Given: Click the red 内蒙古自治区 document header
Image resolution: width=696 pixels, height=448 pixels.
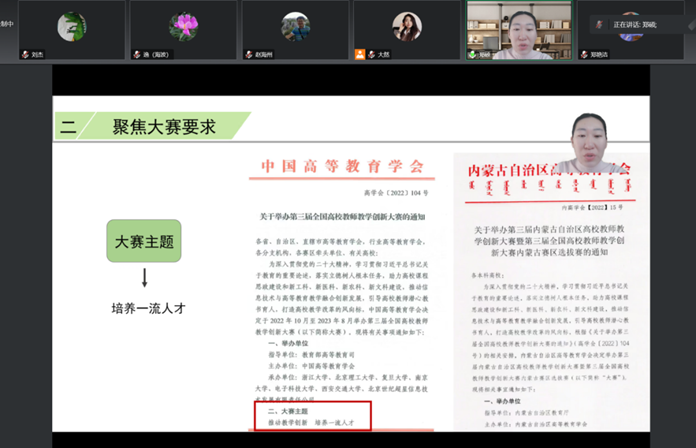Looking at the screenshot, I should (549, 170).
